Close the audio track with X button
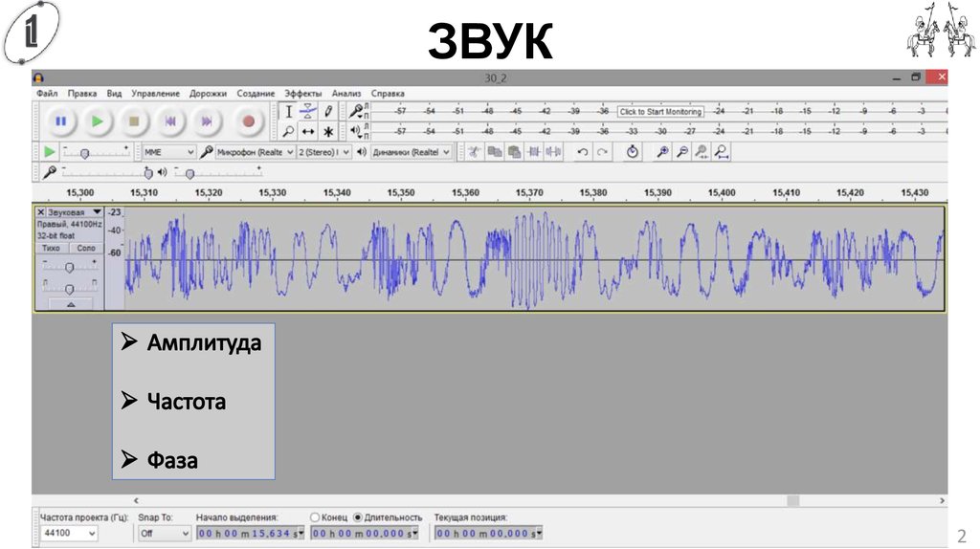Screen dimensions: 980x549 40,212
